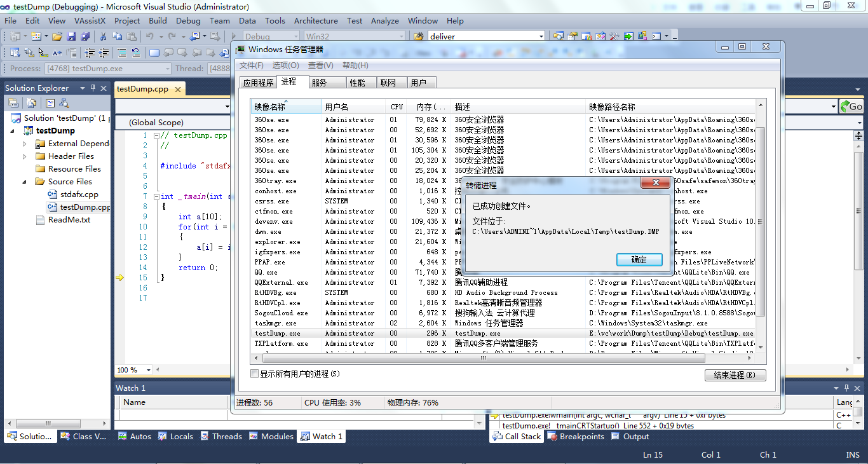Click the Uncomment Selection icon

pyautogui.click(x=135, y=53)
